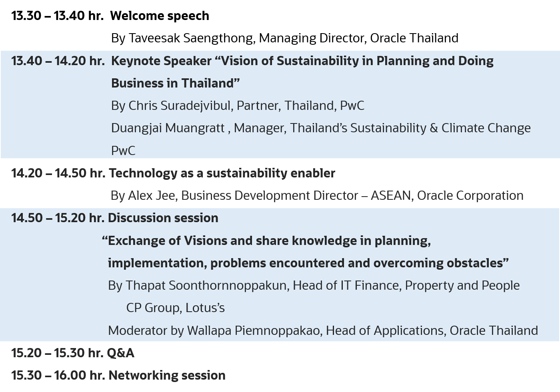
Task: Click the 15.30 – 16.00 hr. time slot
Action: pos(58,376)
